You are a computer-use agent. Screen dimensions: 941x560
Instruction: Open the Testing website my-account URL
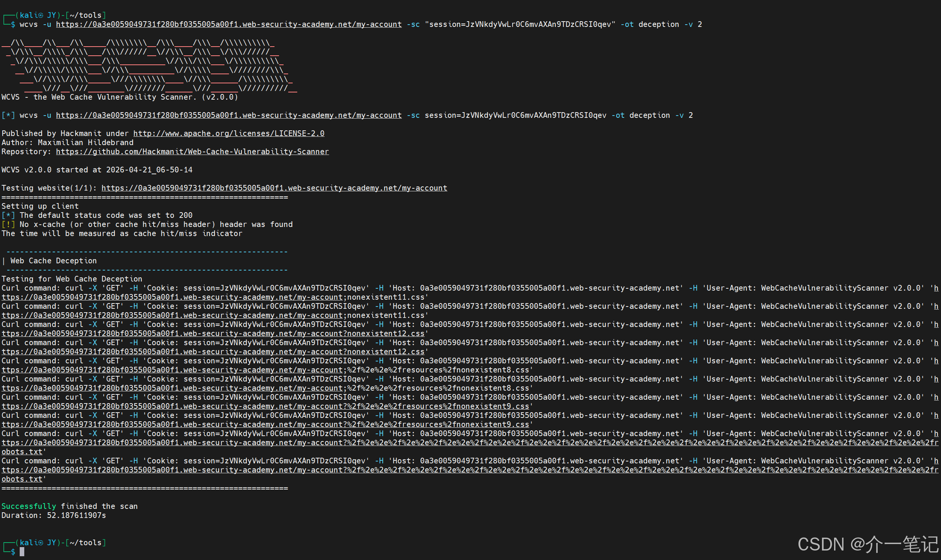click(274, 188)
